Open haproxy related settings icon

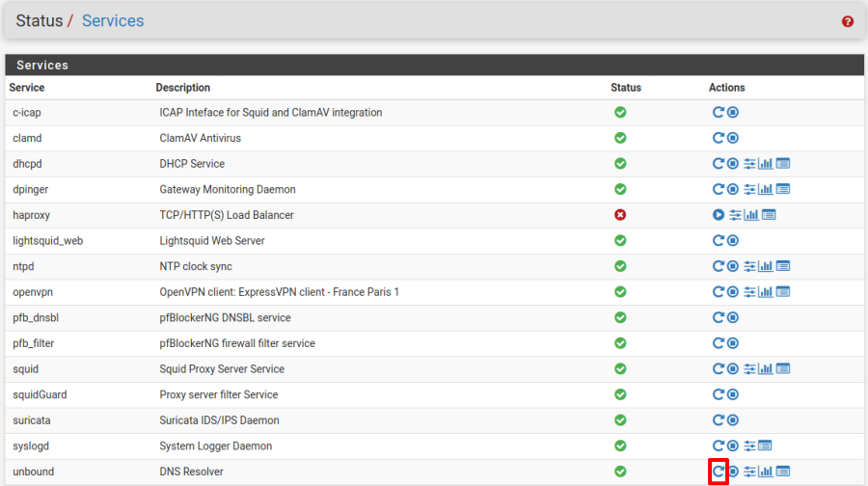pyautogui.click(x=735, y=215)
